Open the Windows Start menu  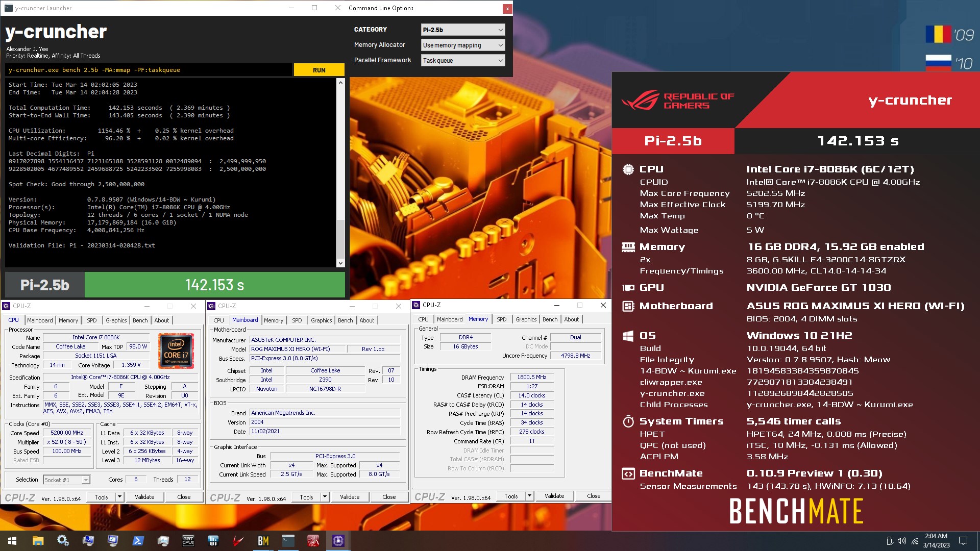[x=12, y=541]
